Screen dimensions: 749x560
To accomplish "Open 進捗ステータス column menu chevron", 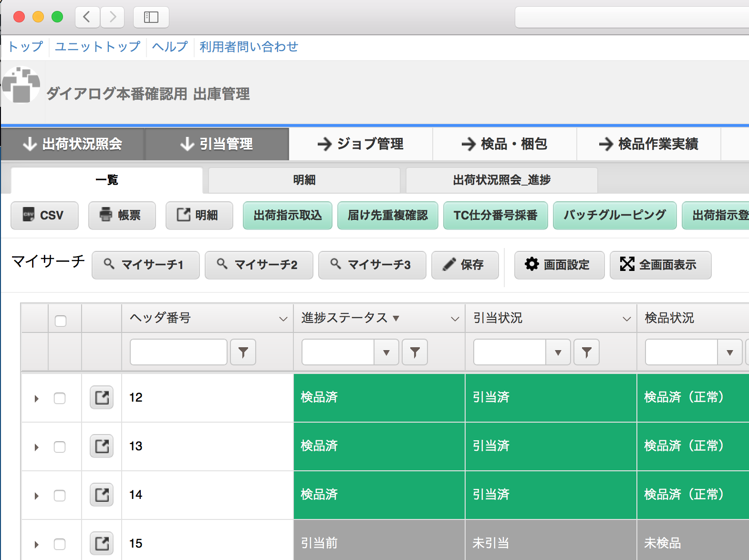I will coord(455,319).
